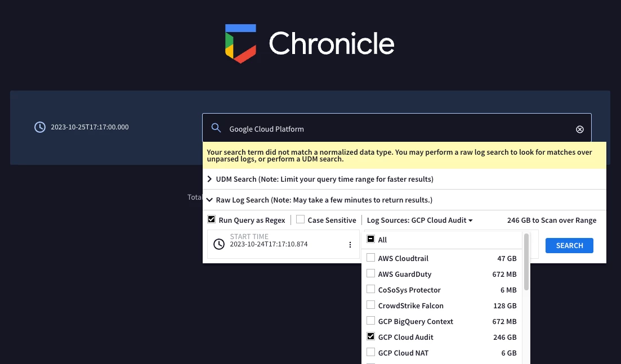This screenshot has width=621, height=364.
Task: Open the three-dot menu in START TIME field
Action: [x=350, y=245]
